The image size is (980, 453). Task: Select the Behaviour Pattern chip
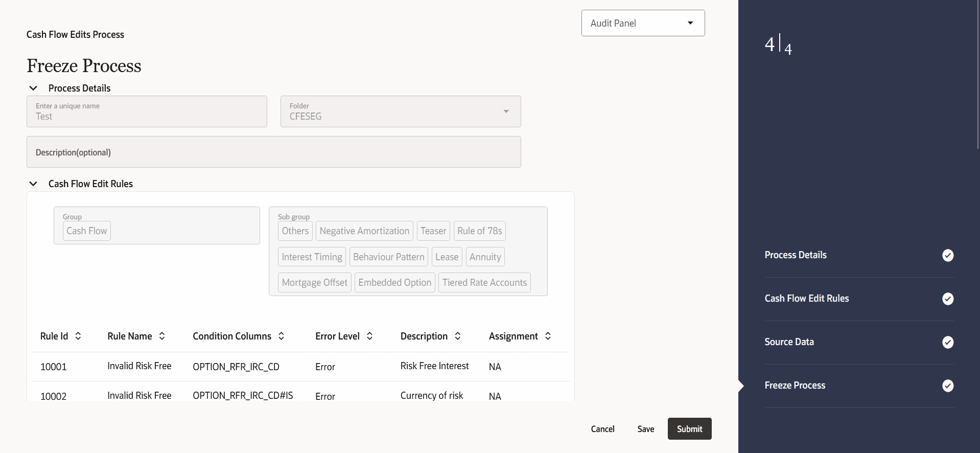tap(389, 257)
